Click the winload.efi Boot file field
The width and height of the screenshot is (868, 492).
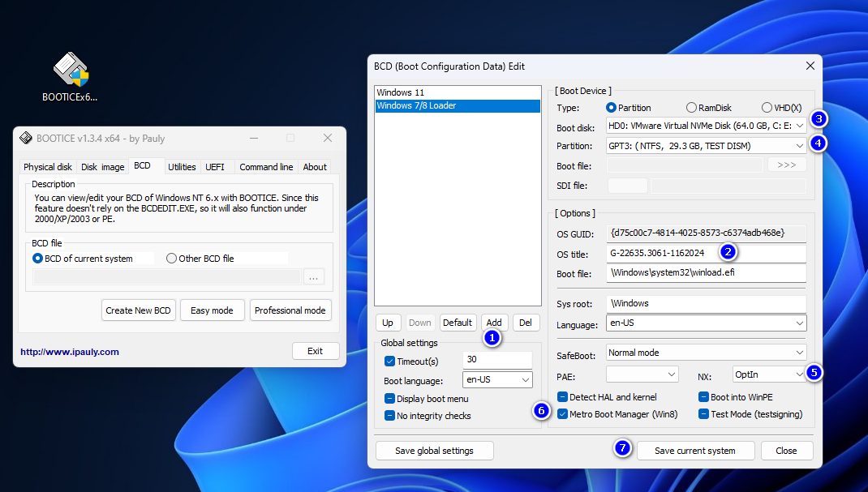[x=707, y=273]
